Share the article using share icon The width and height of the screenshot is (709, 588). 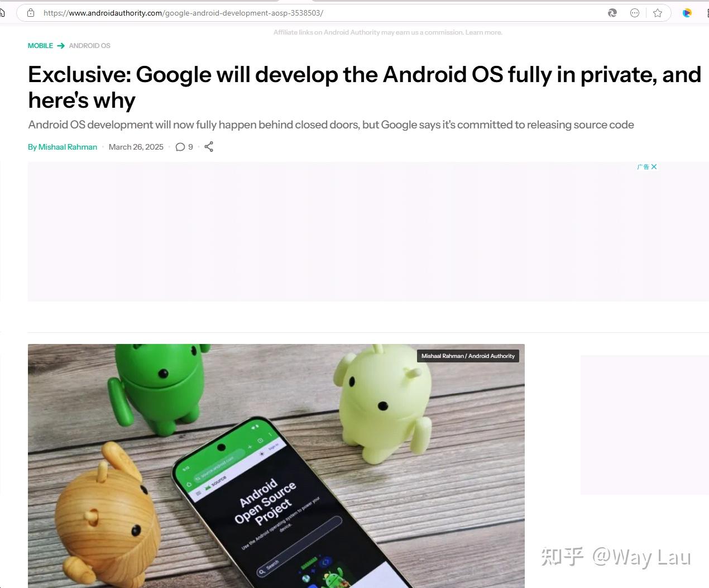pos(209,147)
